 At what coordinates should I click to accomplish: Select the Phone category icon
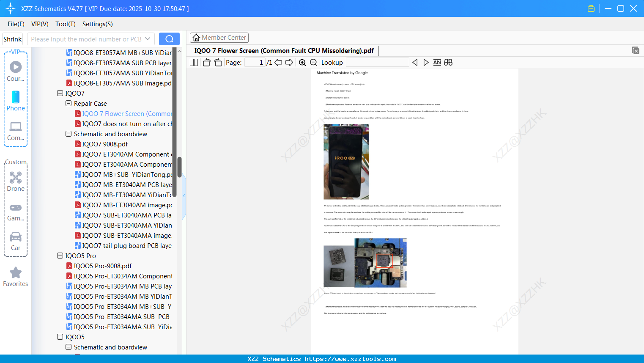[16, 101]
